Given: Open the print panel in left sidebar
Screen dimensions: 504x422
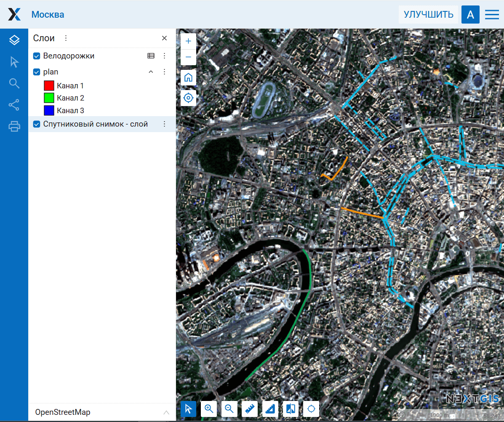Looking at the screenshot, I should click(x=14, y=126).
